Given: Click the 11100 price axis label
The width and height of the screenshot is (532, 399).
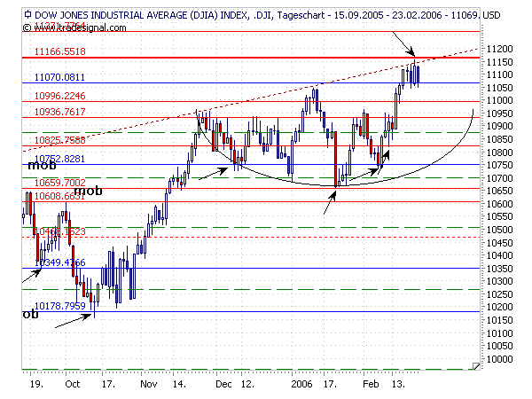Looking at the screenshot, I should [499, 74].
